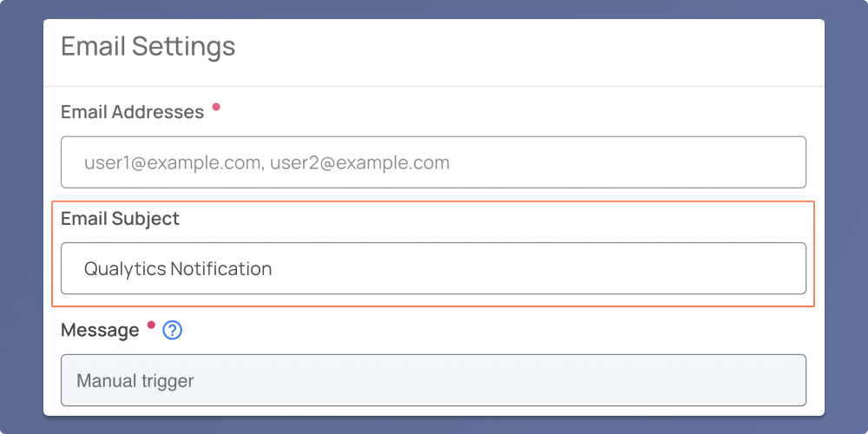Focus the Email Addresses input field
This screenshot has height=434, width=868.
[433, 162]
